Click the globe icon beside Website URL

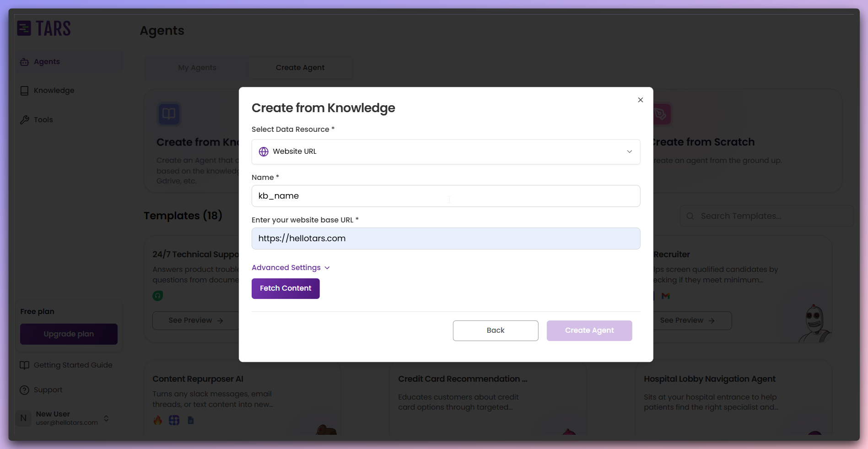(264, 151)
